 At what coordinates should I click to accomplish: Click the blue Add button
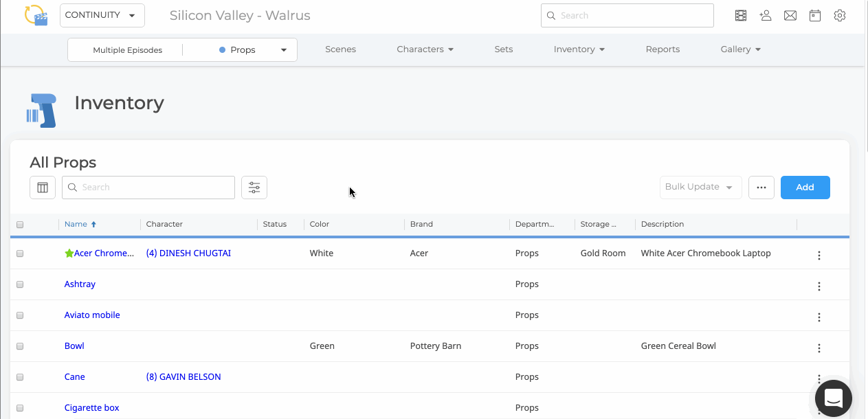[x=805, y=188]
